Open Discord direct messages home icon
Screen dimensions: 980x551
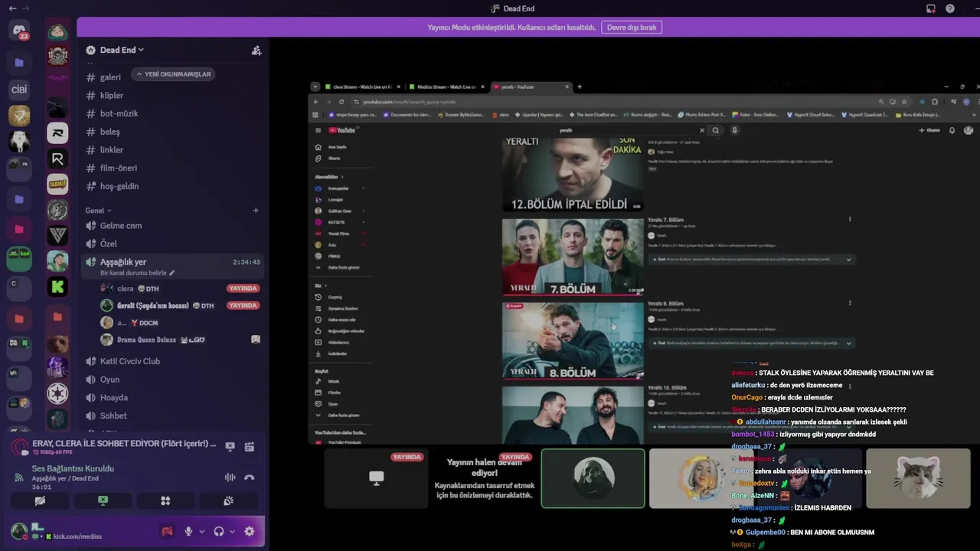pyautogui.click(x=19, y=31)
